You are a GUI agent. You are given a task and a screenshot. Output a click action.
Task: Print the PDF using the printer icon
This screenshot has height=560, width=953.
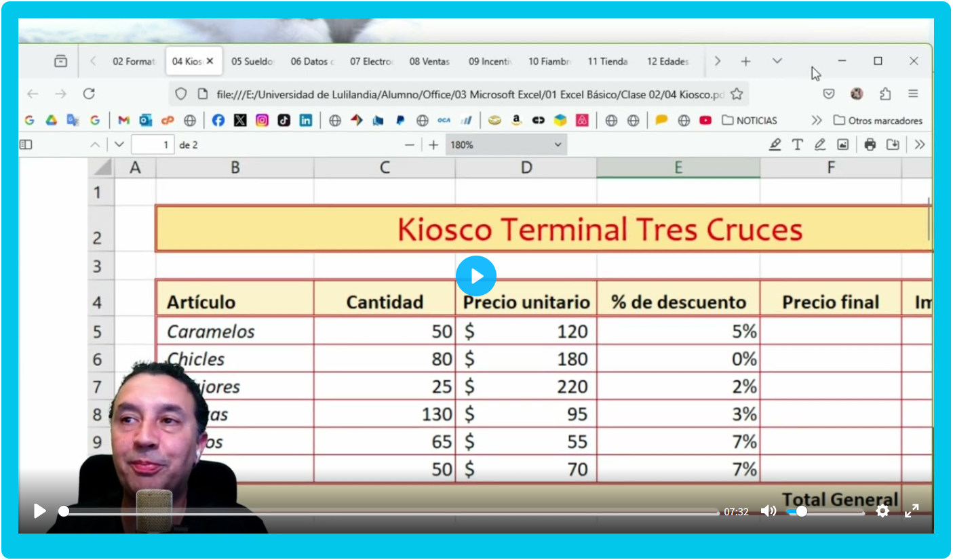(870, 144)
